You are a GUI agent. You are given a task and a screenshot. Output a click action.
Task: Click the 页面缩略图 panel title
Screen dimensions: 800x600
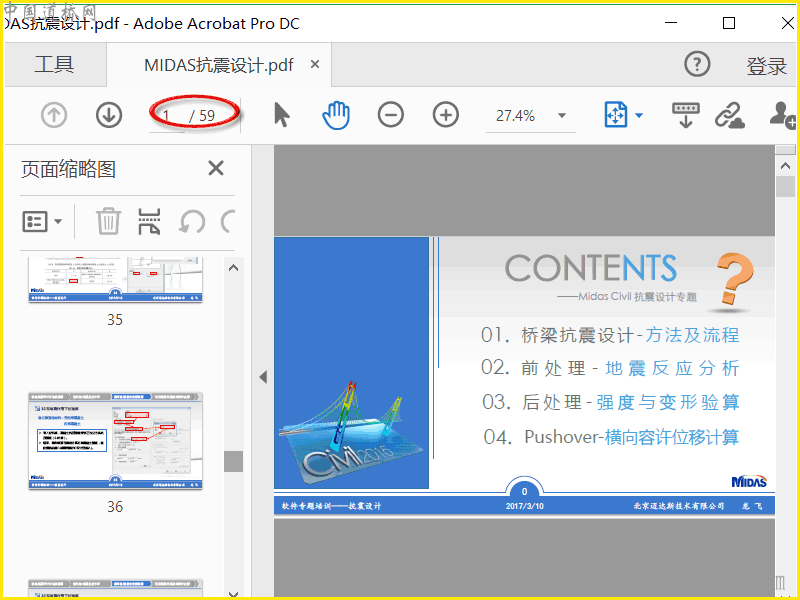(68, 169)
